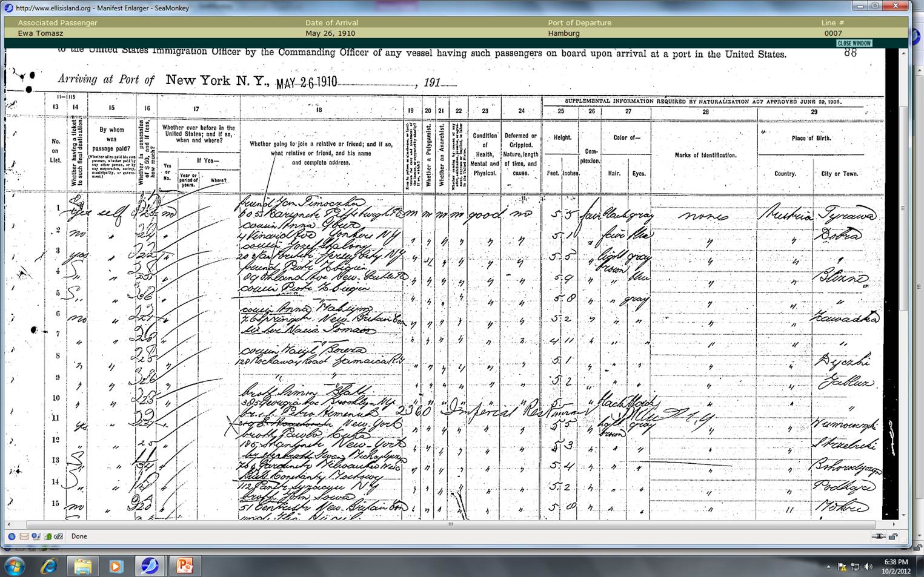Click the horizontal scrollbar left arrow
924x577 pixels.
coord(9,524)
